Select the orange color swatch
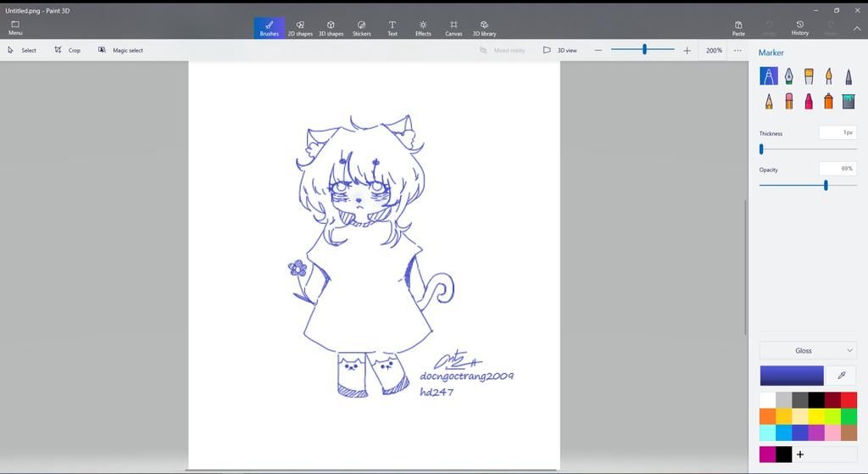This screenshot has height=474, width=868. 768,415
